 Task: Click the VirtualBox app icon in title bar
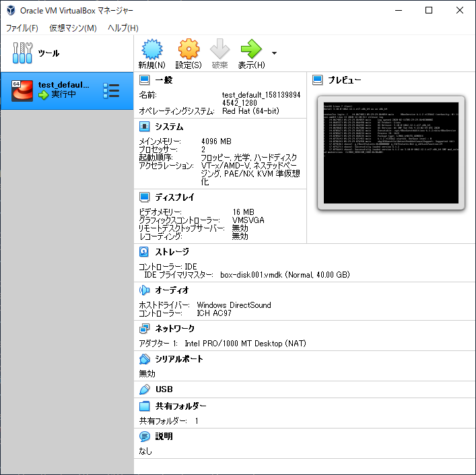pyautogui.click(x=11, y=10)
